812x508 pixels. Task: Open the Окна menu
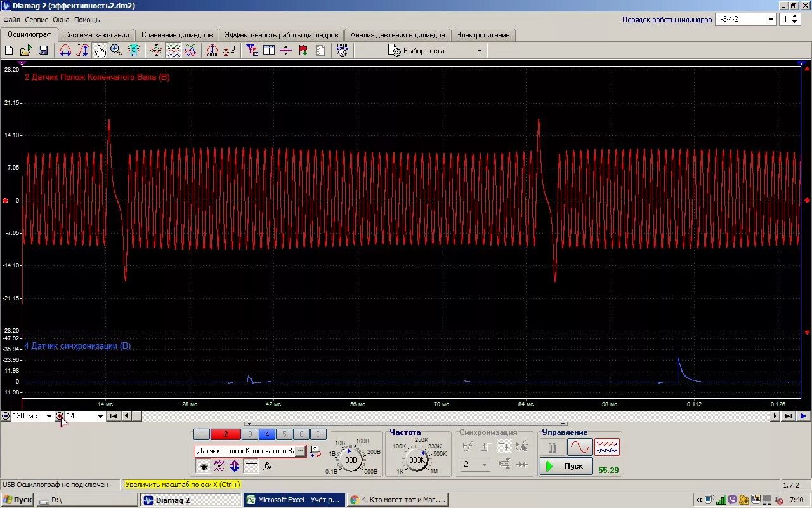[x=62, y=20]
